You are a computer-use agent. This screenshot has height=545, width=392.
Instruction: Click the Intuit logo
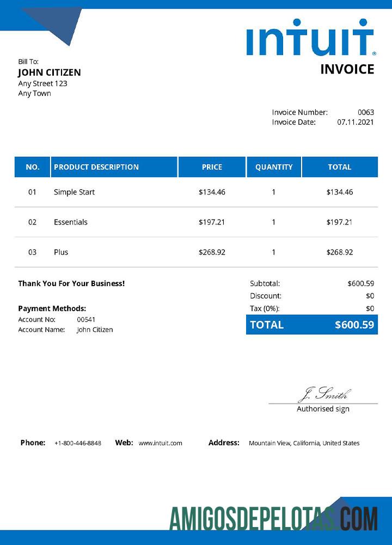tap(310, 38)
